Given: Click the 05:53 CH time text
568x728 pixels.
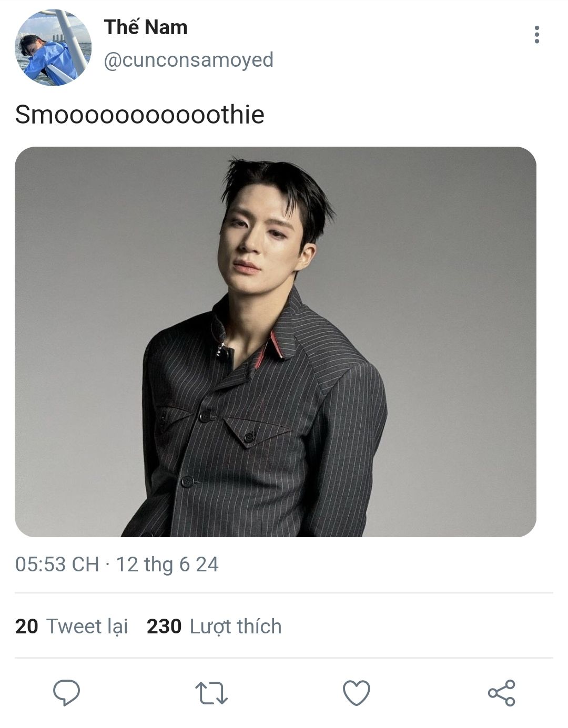Looking at the screenshot, I should (x=57, y=565).
